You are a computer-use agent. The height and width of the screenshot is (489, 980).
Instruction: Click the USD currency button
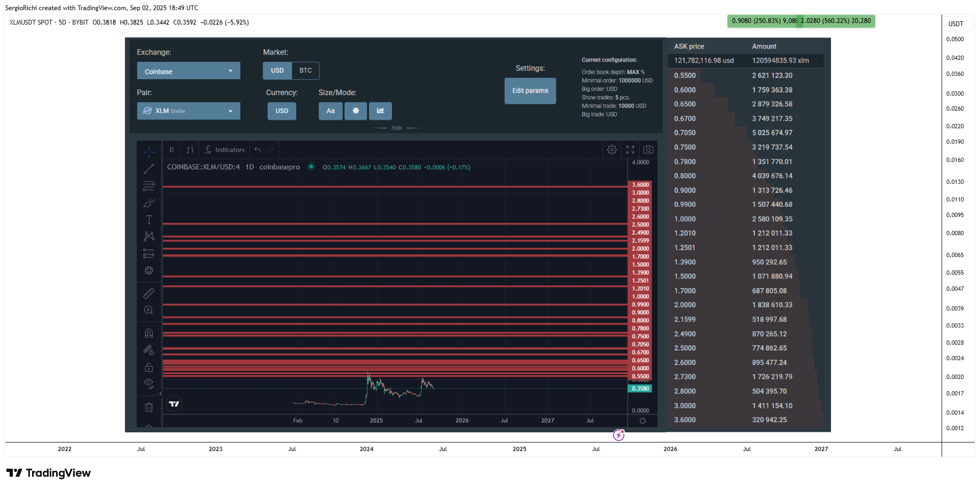point(282,111)
